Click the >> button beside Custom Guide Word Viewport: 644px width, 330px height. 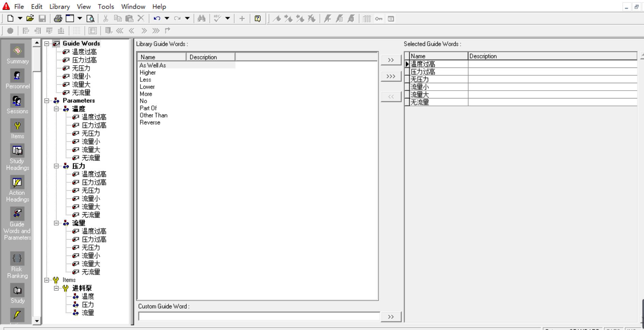click(391, 317)
